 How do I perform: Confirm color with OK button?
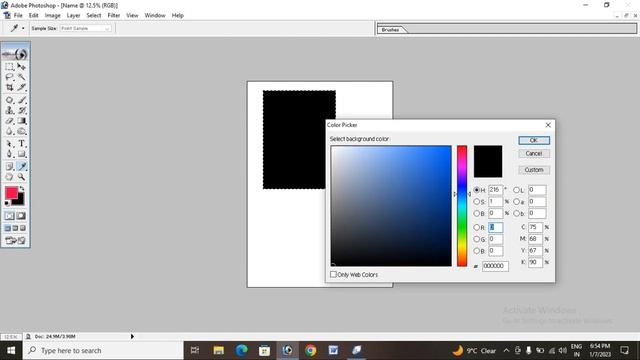coord(534,140)
